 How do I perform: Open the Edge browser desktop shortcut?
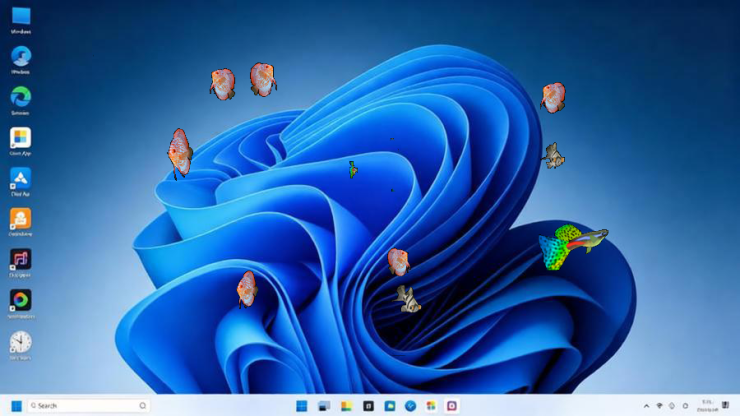pyautogui.click(x=20, y=97)
